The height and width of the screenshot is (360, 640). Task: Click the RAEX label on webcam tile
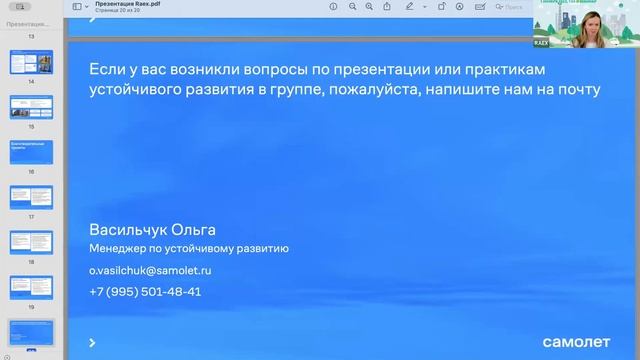coord(541,43)
